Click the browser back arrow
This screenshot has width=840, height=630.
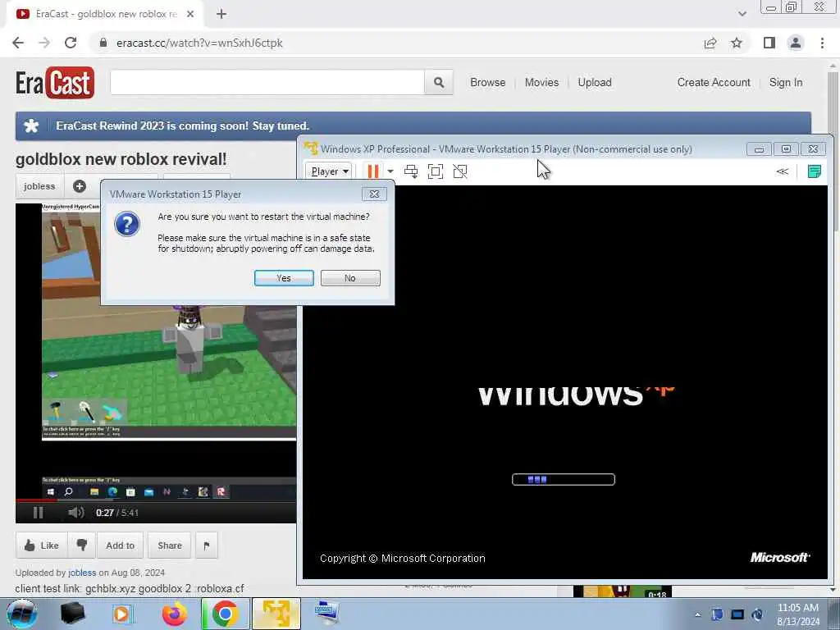coord(18,43)
